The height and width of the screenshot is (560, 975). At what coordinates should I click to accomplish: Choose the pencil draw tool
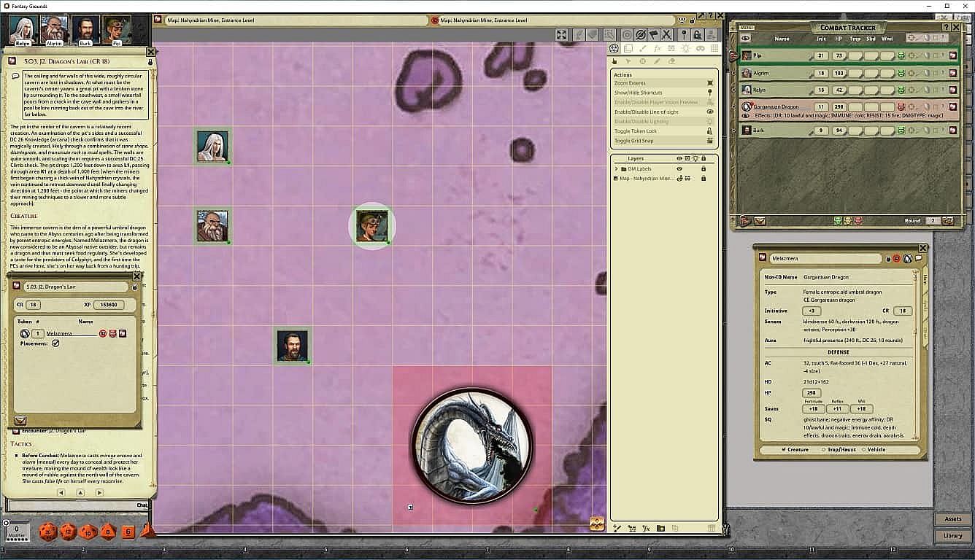point(658,62)
